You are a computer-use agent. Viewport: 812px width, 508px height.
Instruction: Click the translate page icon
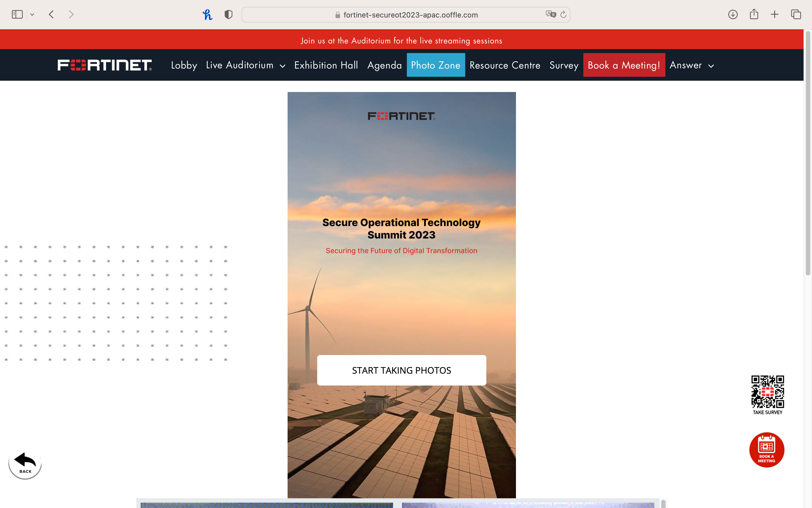pyautogui.click(x=551, y=14)
